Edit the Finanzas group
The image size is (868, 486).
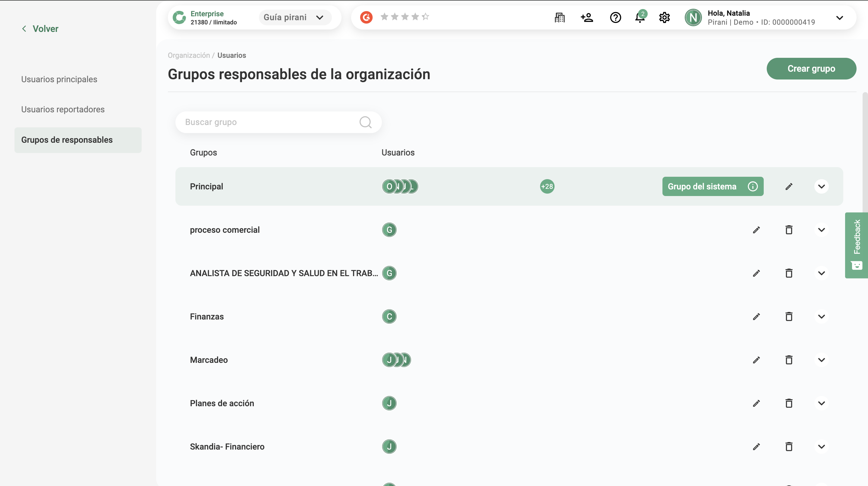[x=756, y=316]
